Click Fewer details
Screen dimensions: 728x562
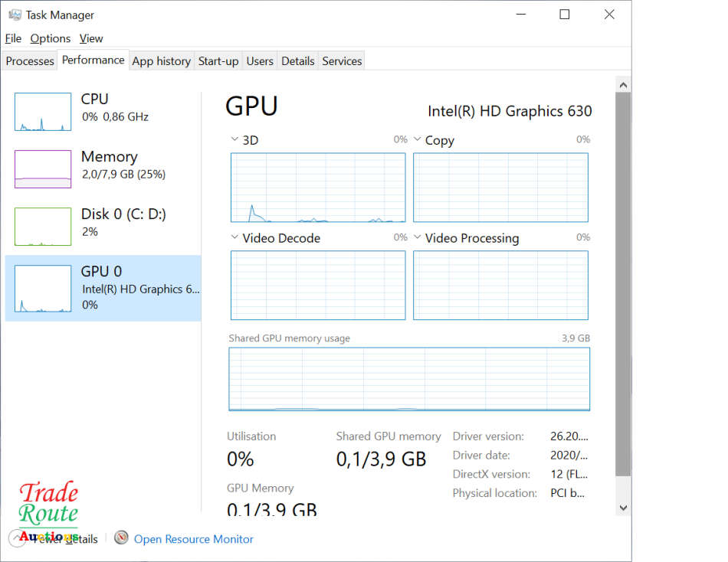point(65,538)
